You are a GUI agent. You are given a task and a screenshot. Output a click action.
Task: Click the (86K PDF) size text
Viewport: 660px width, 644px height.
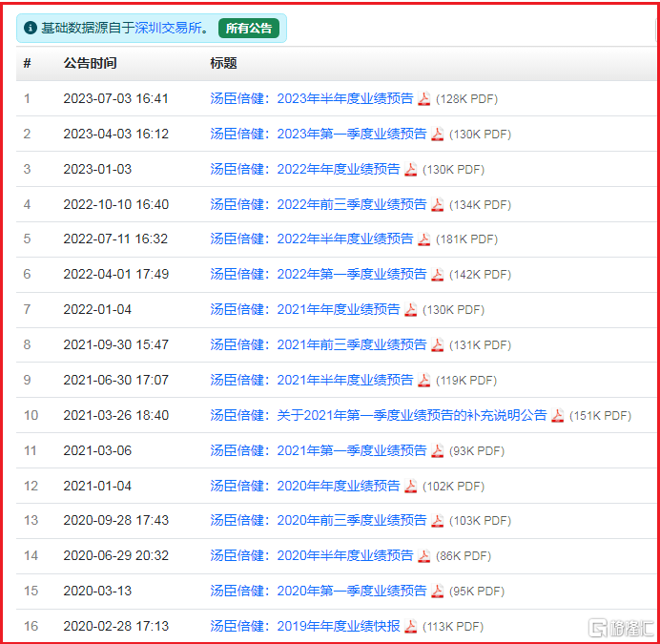(x=464, y=557)
